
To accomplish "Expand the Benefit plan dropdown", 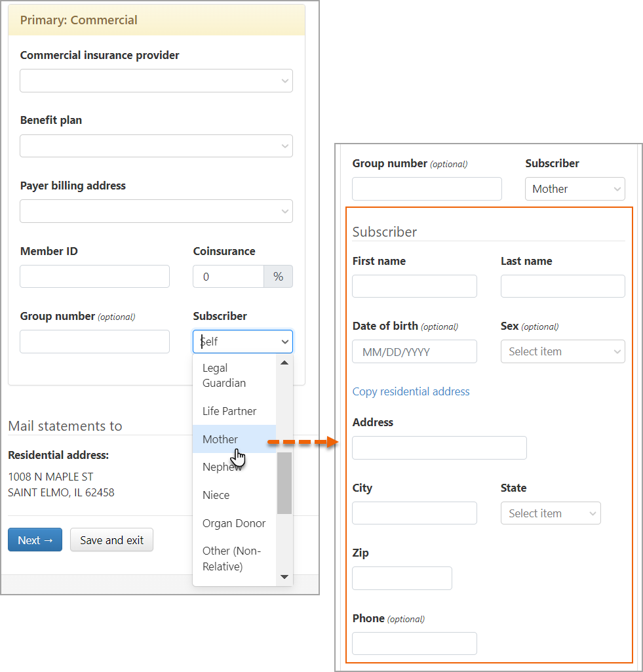I will tap(156, 146).
